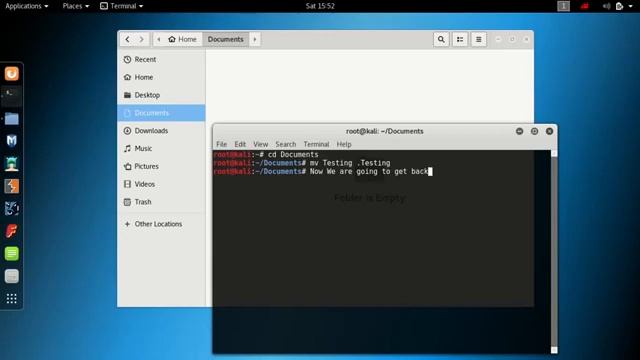Viewport: 640px width, 360px height.
Task: Open the Files folder icon in dock
Action: tap(12, 119)
